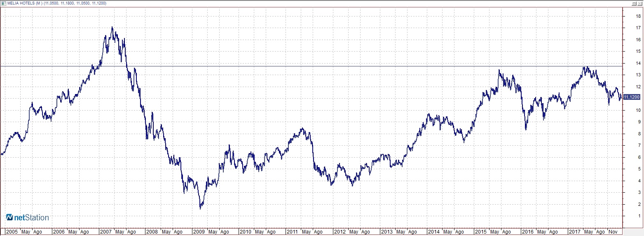
Task: Click the 2011 year label on time axis
Action: (x=293, y=232)
